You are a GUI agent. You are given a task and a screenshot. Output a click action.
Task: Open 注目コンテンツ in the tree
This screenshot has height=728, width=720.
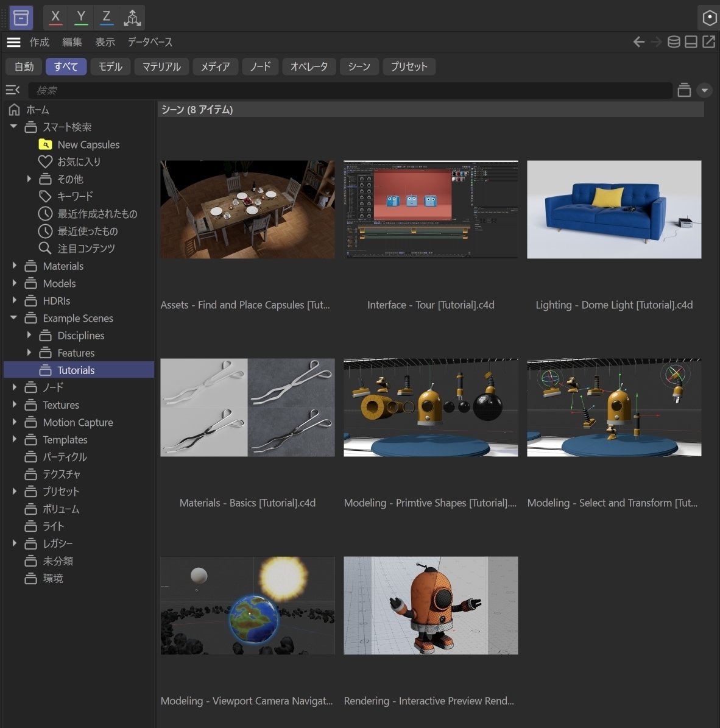pos(86,249)
